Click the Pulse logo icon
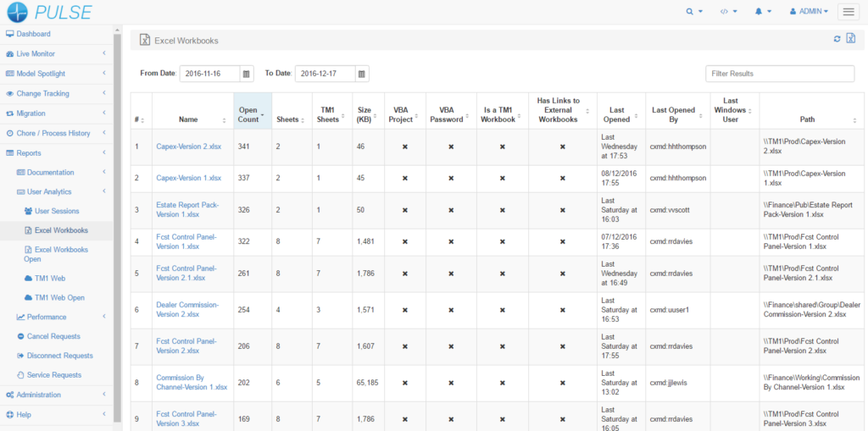 pos(17,12)
